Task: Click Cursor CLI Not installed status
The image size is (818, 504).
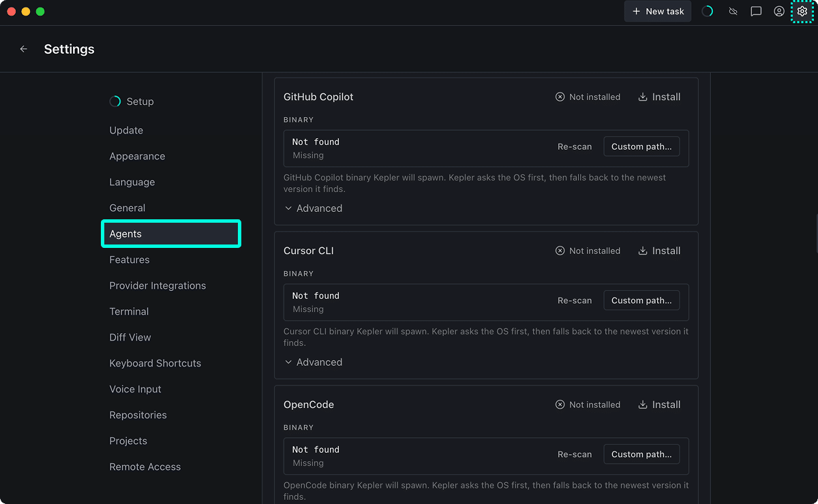Action: (x=588, y=251)
